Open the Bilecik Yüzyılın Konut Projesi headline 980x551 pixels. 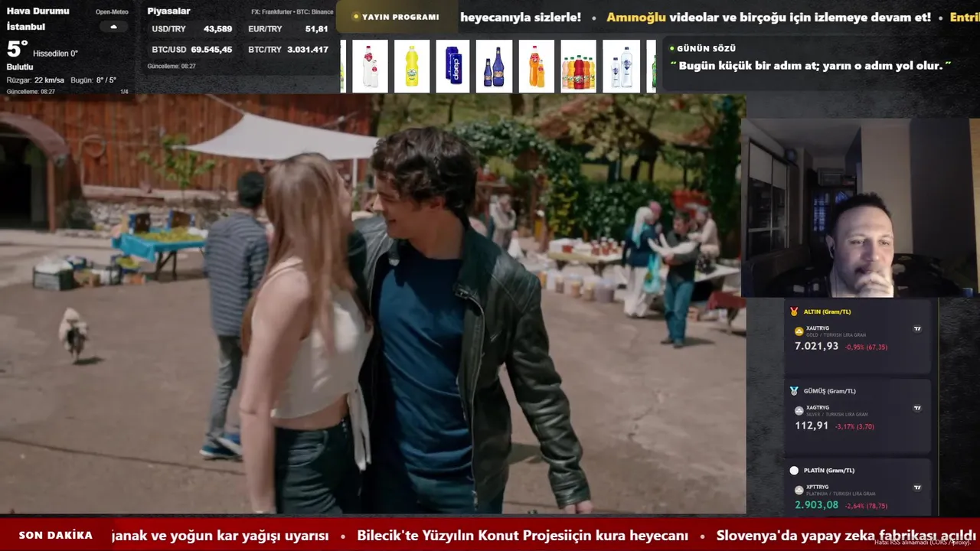[523, 536]
